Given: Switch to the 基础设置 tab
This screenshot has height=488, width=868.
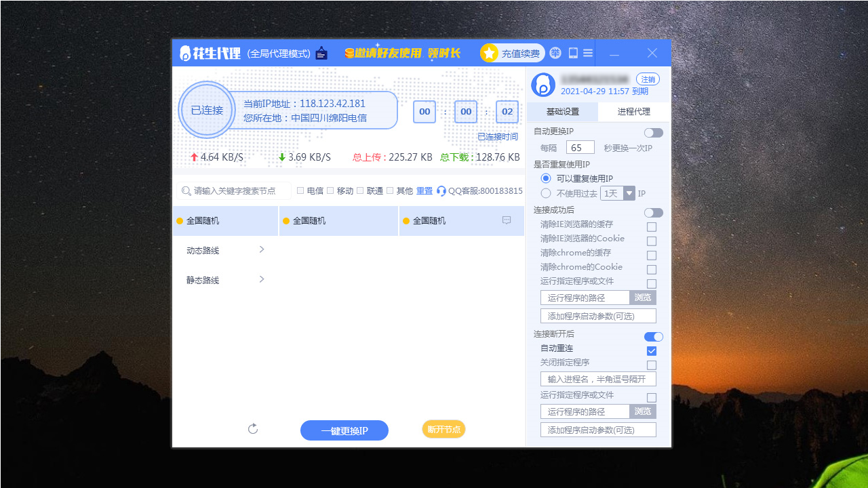Looking at the screenshot, I should (x=562, y=111).
